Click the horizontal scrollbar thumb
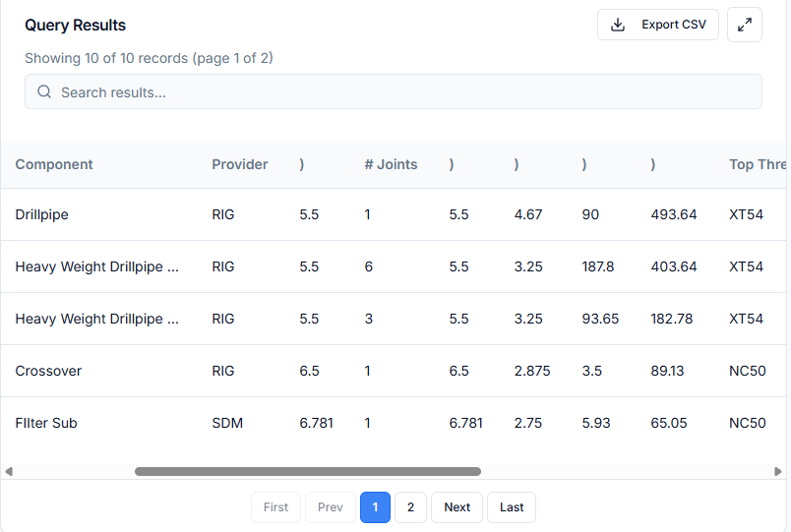Screen dimensions: 791x532 point(307,472)
